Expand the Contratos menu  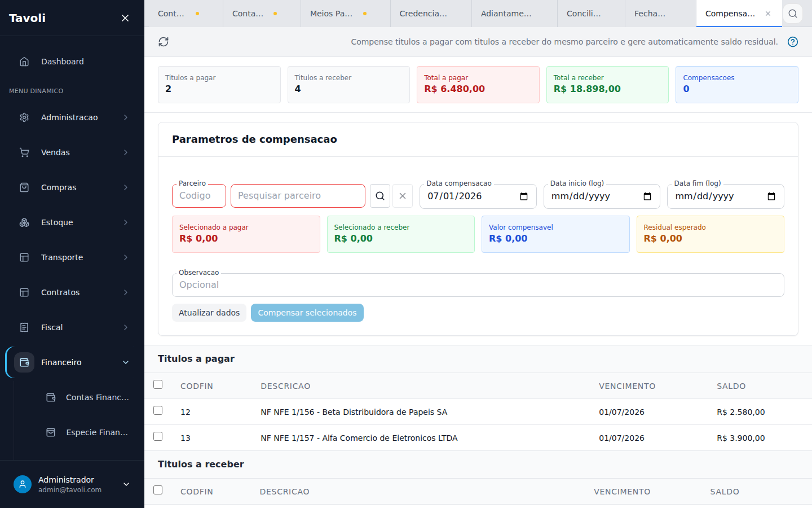(126, 292)
